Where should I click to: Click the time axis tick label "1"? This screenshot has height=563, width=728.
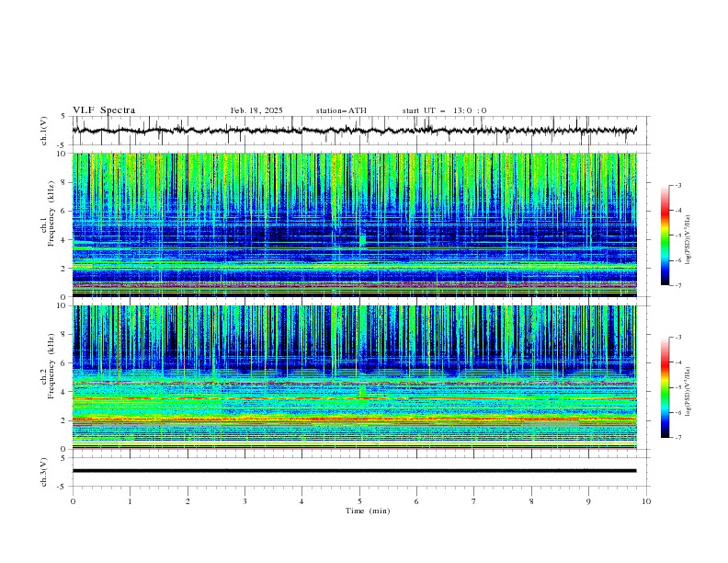[x=130, y=501]
